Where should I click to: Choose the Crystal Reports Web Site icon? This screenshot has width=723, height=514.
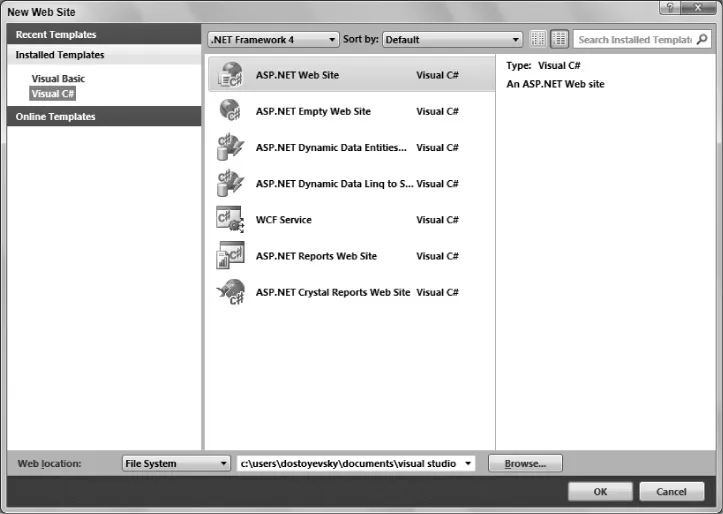[231, 292]
